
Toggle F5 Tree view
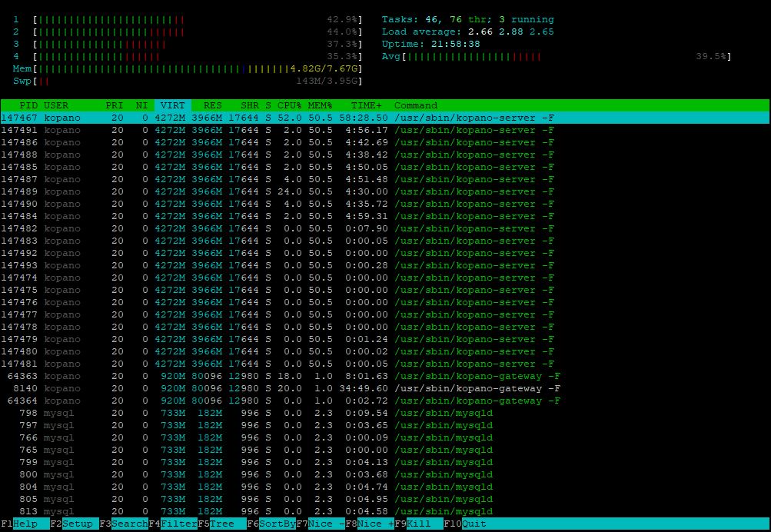point(222,524)
